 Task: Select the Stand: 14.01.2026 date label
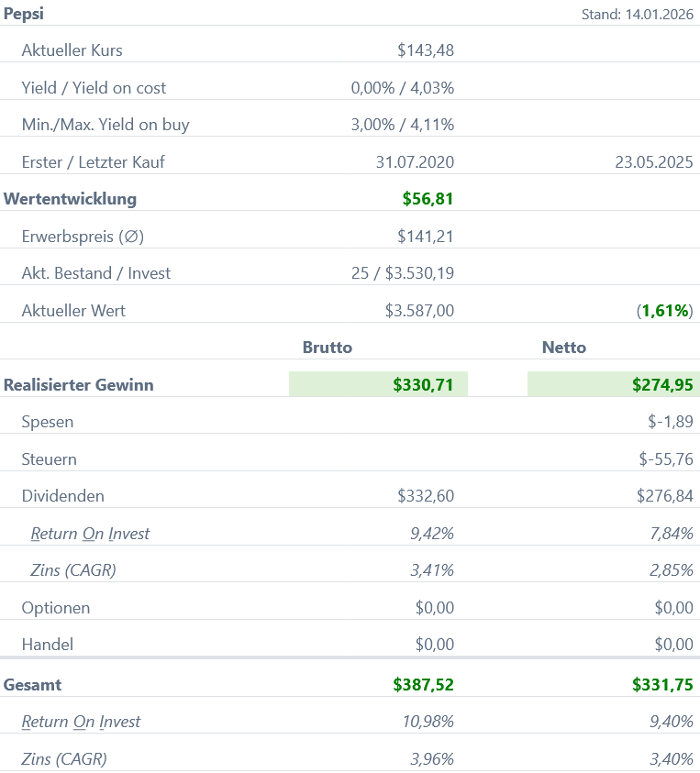(637, 15)
